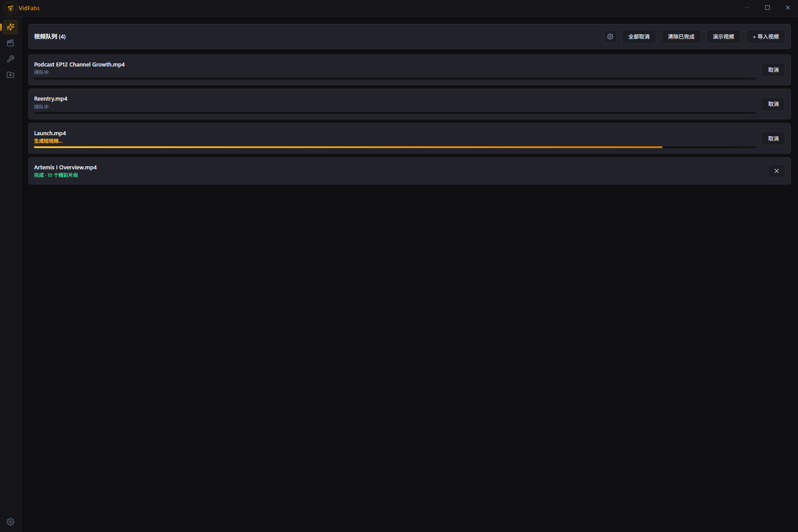Maximize the VidFabs window
The height and width of the screenshot is (532, 798).
[x=767, y=8]
